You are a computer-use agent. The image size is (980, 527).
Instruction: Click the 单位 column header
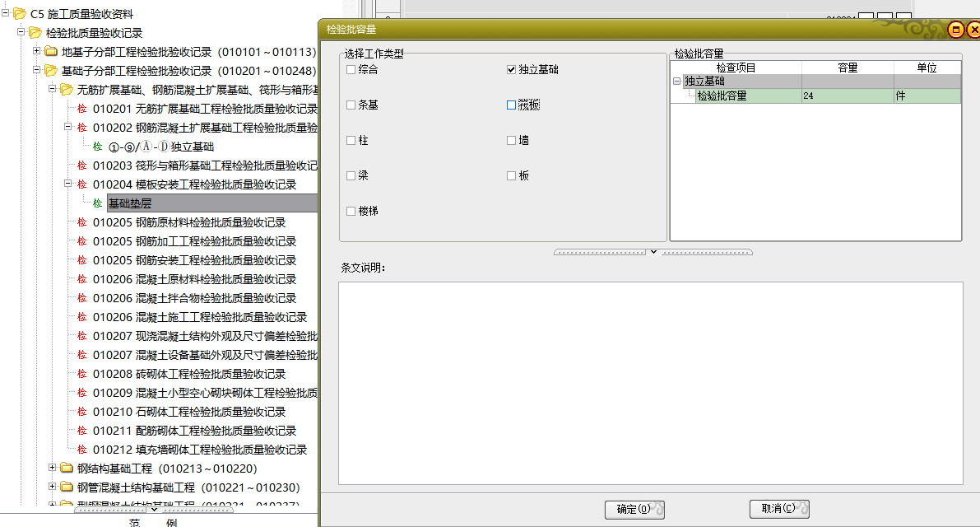pos(927,68)
